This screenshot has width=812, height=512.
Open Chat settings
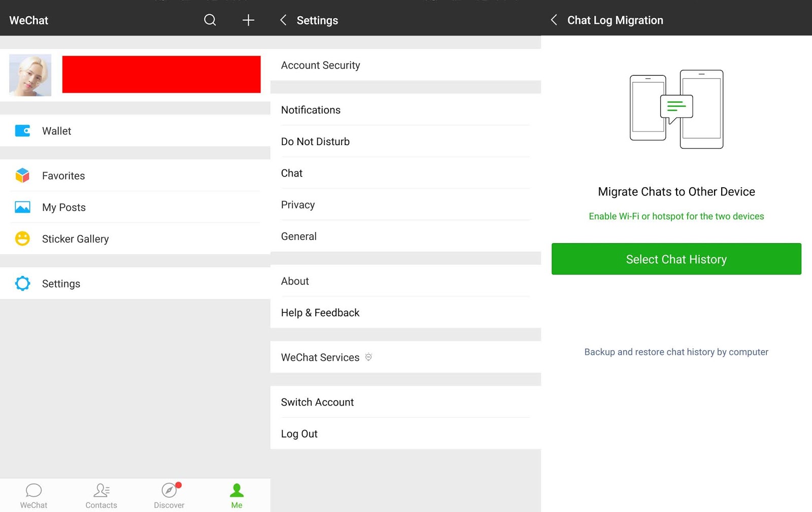(x=405, y=173)
